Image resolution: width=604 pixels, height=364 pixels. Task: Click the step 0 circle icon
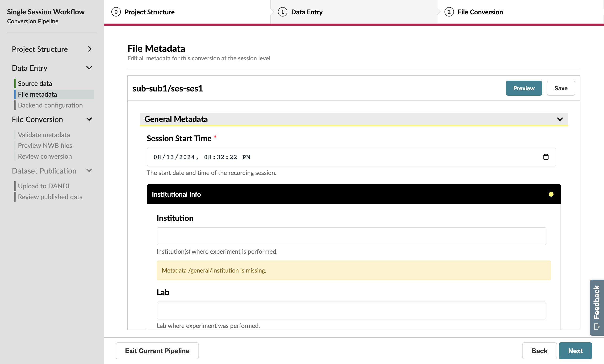(x=116, y=12)
